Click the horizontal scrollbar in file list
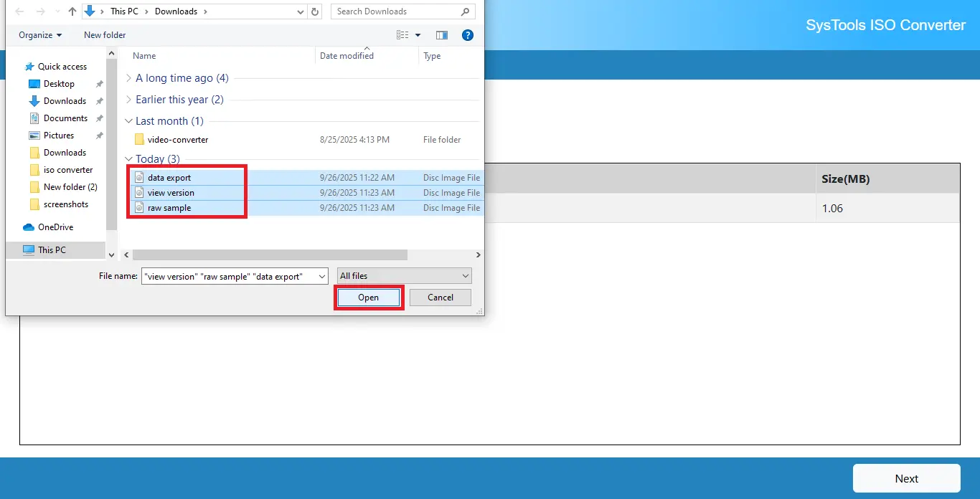The width and height of the screenshot is (980, 499). pyautogui.click(x=270, y=255)
